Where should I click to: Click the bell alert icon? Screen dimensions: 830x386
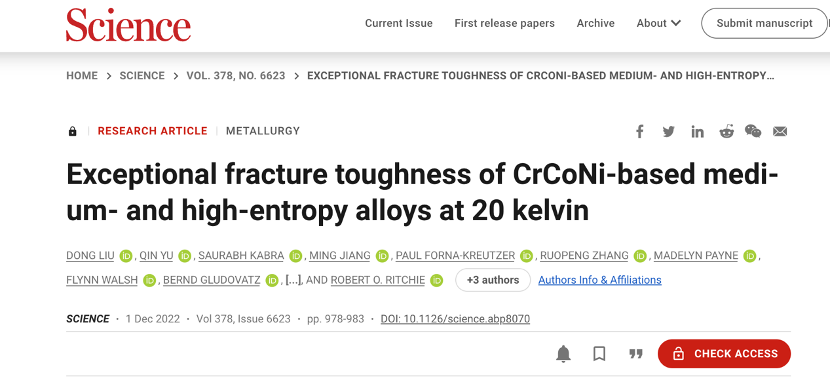coord(564,354)
